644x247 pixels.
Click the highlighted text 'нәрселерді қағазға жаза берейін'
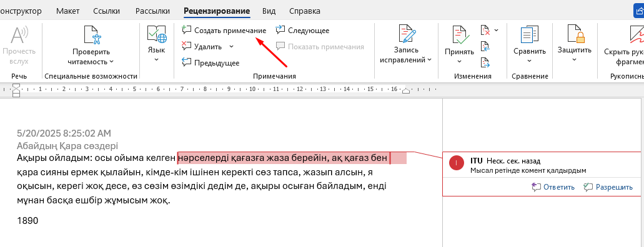tap(252, 158)
